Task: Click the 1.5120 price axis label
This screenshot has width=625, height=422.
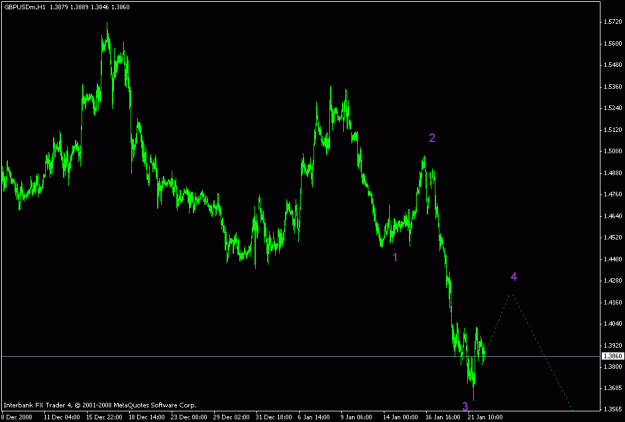Action: 614,130
